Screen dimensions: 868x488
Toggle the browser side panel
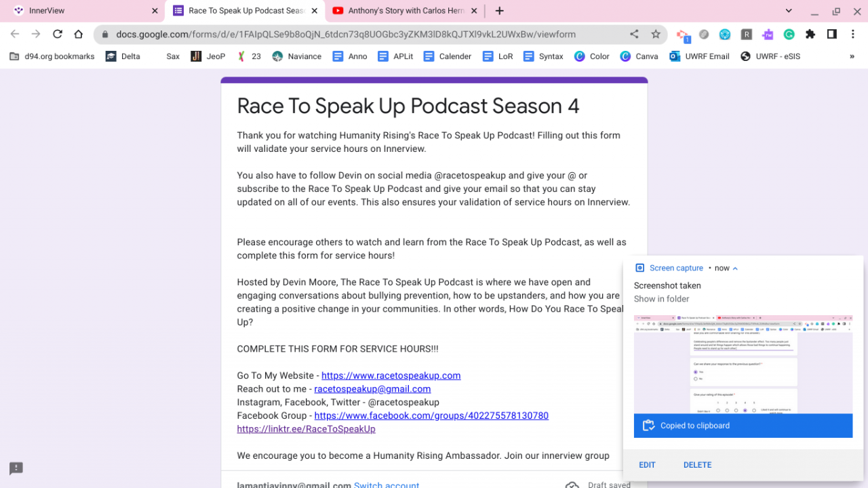pos(832,34)
